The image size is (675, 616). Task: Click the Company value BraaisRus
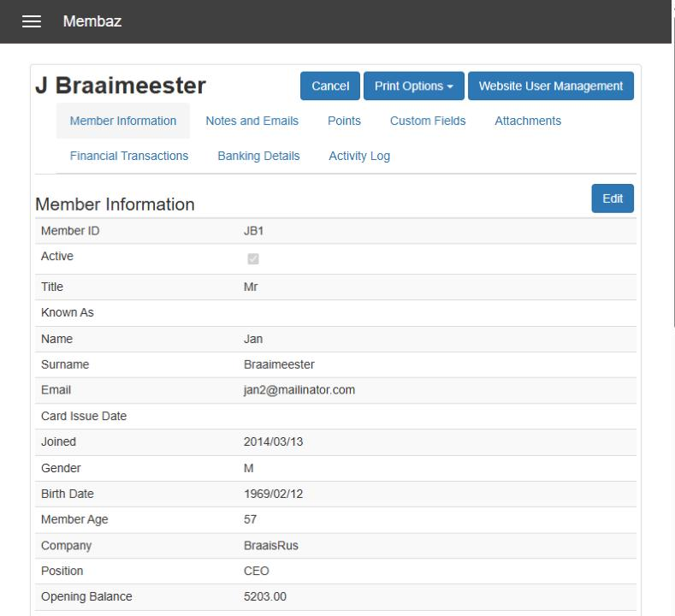(271, 545)
